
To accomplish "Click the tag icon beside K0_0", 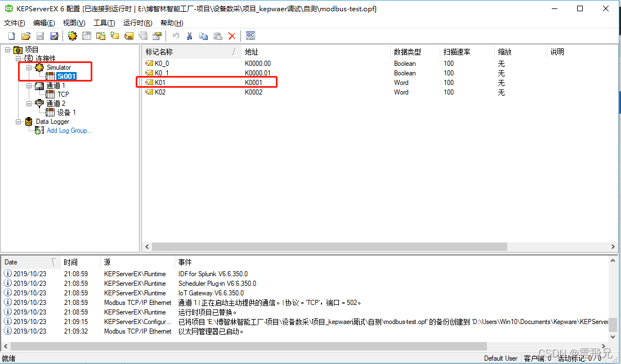I will [x=149, y=64].
